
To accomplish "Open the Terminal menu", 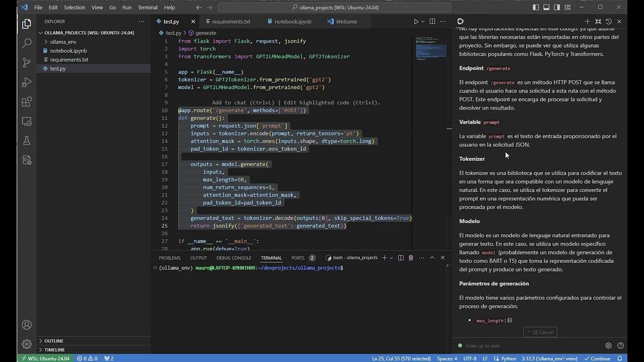I will (x=148, y=8).
